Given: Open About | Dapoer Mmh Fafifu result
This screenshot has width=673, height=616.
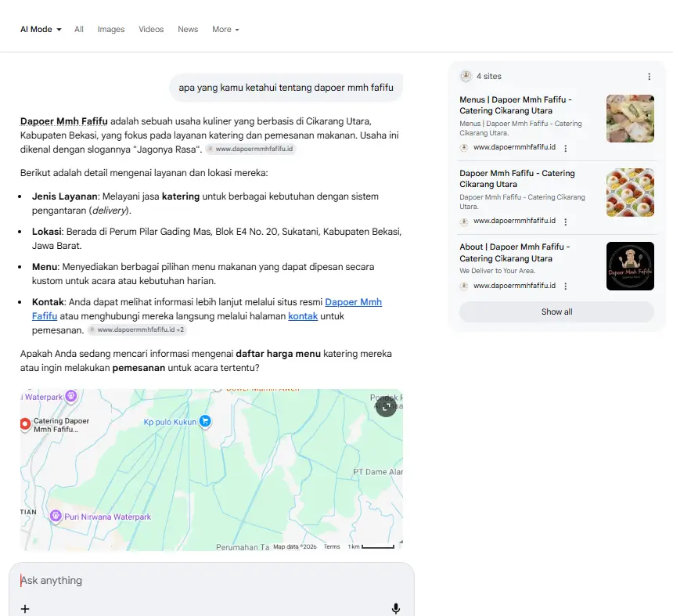Looking at the screenshot, I should [515, 252].
